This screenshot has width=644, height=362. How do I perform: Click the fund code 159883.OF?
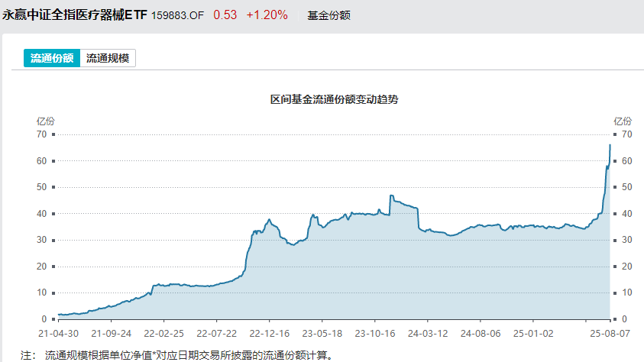(177, 15)
